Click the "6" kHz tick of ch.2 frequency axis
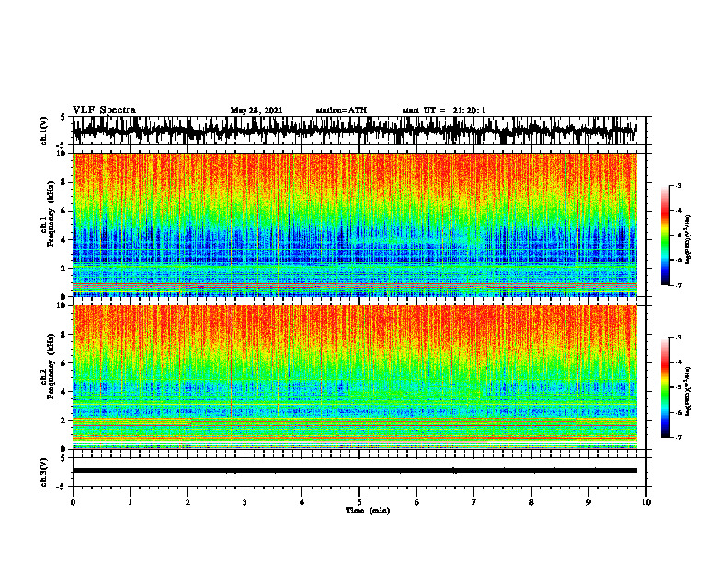This screenshot has width=728, height=563. [64, 363]
